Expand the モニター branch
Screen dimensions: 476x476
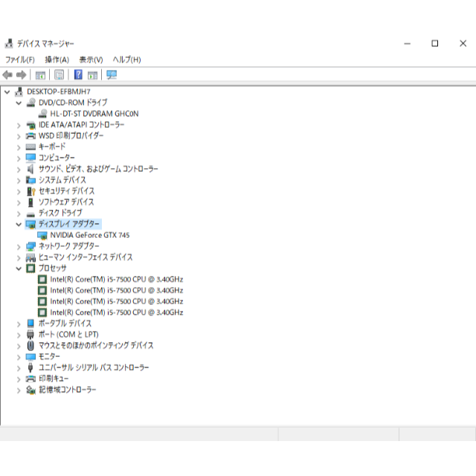tap(19, 357)
